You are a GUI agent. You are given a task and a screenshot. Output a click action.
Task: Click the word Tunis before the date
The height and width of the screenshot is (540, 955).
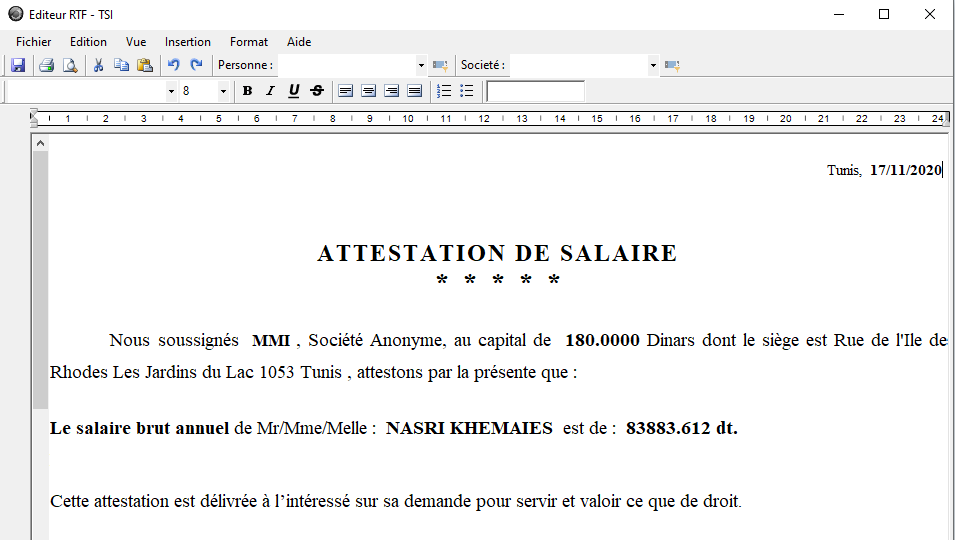(x=844, y=170)
